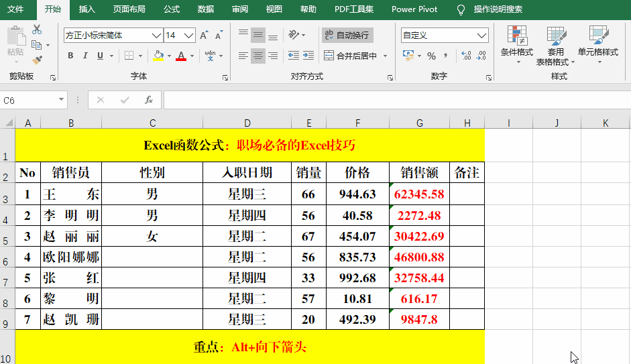Open the number group dialog launcher
The height and width of the screenshot is (364, 631).
click(x=489, y=78)
